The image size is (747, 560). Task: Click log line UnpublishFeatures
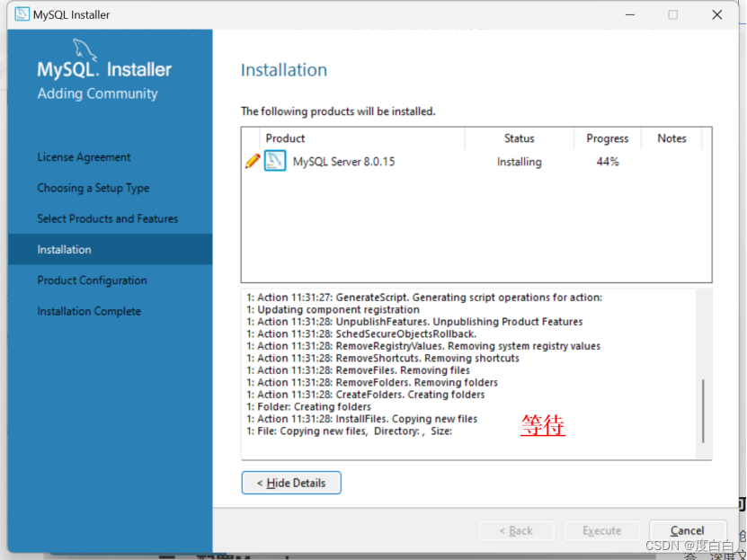click(414, 322)
